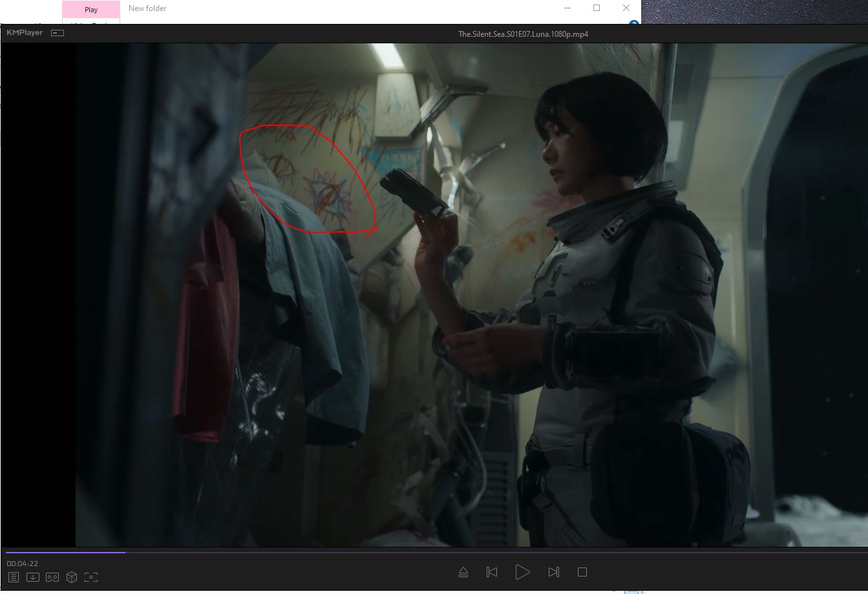Skip to the previous track
The image size is (868, 594).
click(x=492, y=572)
